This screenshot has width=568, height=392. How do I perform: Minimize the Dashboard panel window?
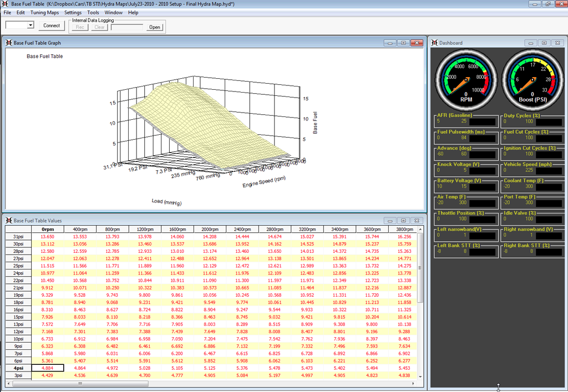(532, 43)
